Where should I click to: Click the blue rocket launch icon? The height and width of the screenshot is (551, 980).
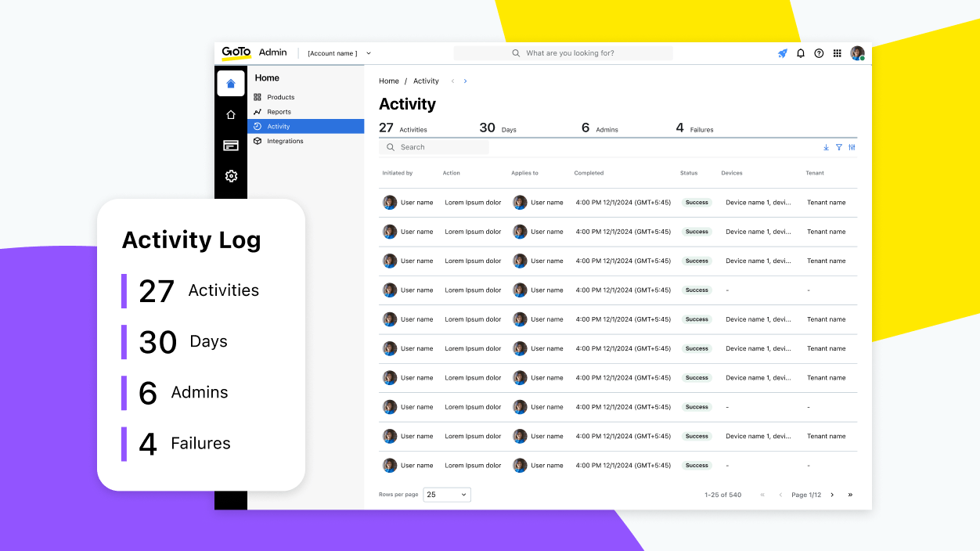click(782, 53)
